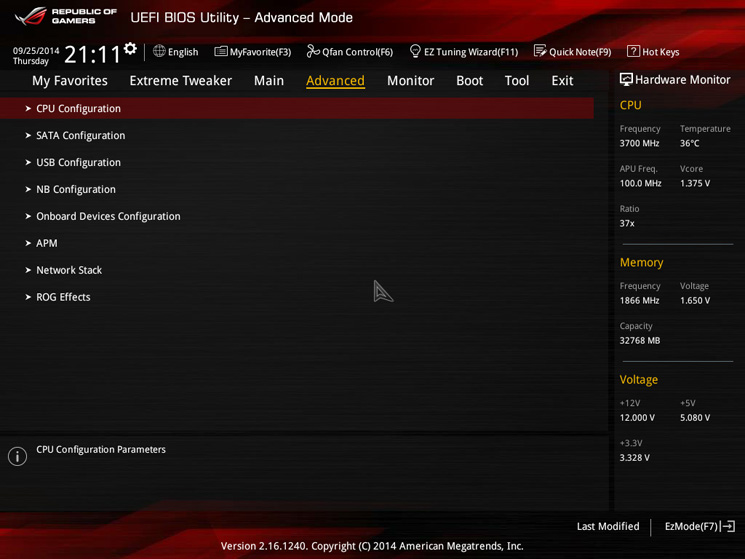Click the Hot Keys question mark icon
745x559 pixels.
(633, 51)
